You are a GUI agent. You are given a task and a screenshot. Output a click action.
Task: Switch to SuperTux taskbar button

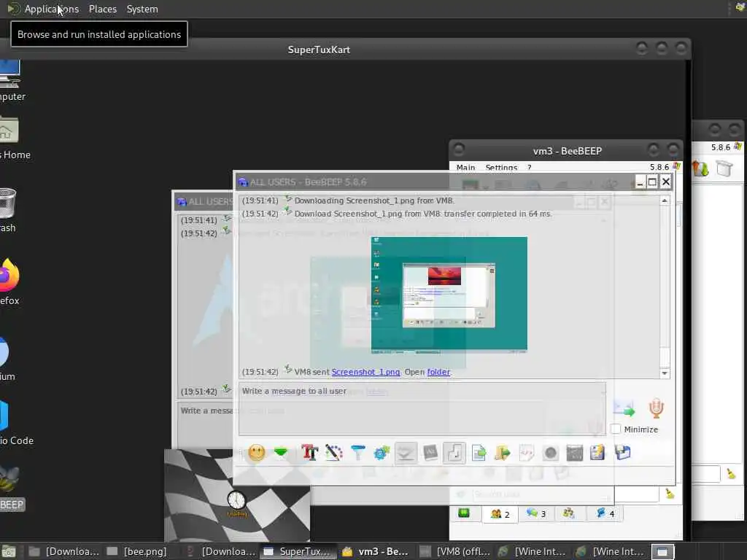[x=298, y=551]
